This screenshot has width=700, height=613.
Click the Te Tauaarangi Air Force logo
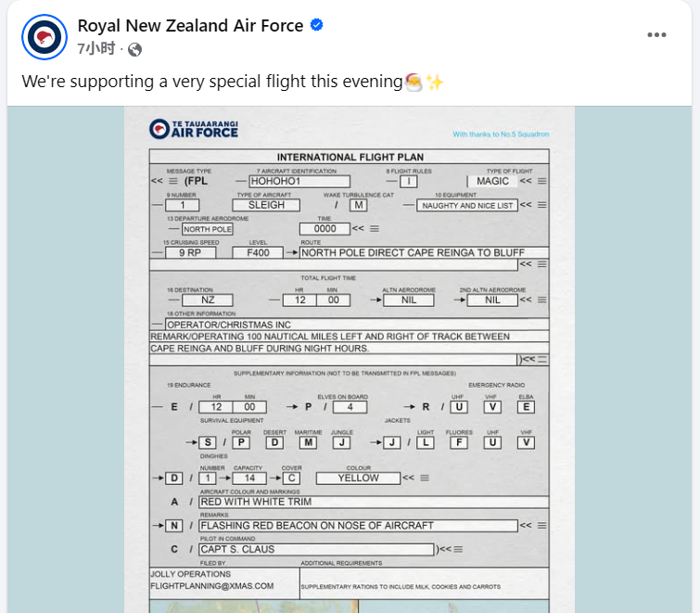pos(194,128)
